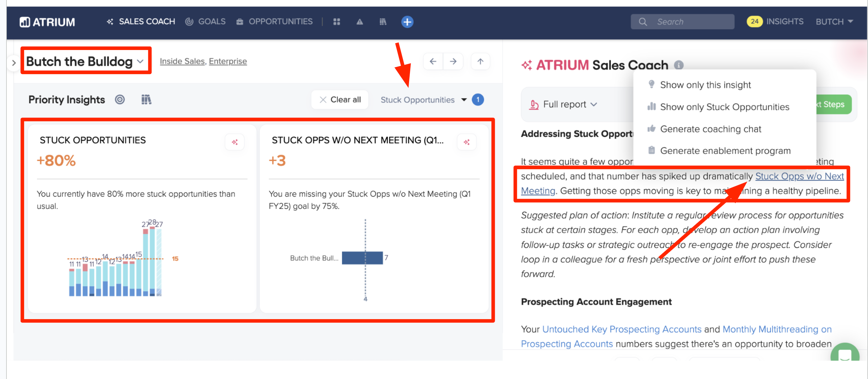Open Untouched Key Prospecting Accounts link

pyautogui.click(x=622, y=329)
